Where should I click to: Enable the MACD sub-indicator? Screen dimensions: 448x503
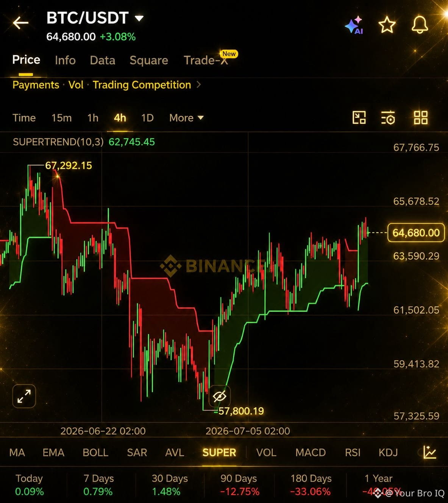(311, 453)
